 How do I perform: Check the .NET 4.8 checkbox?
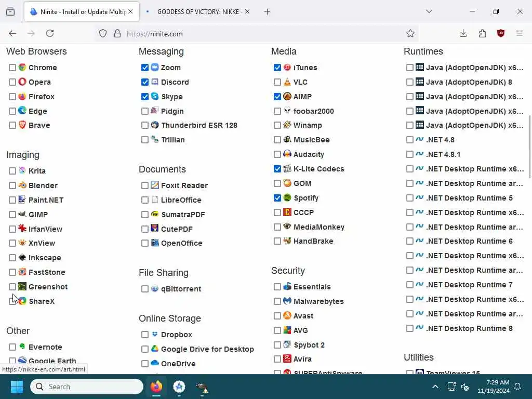tap(409, 140)
